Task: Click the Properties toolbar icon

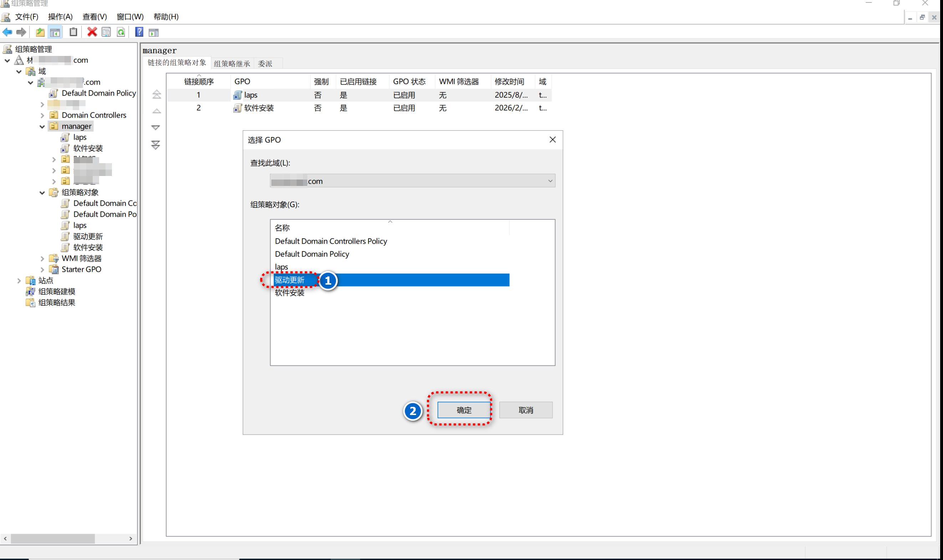Action: tap(106, 32)
